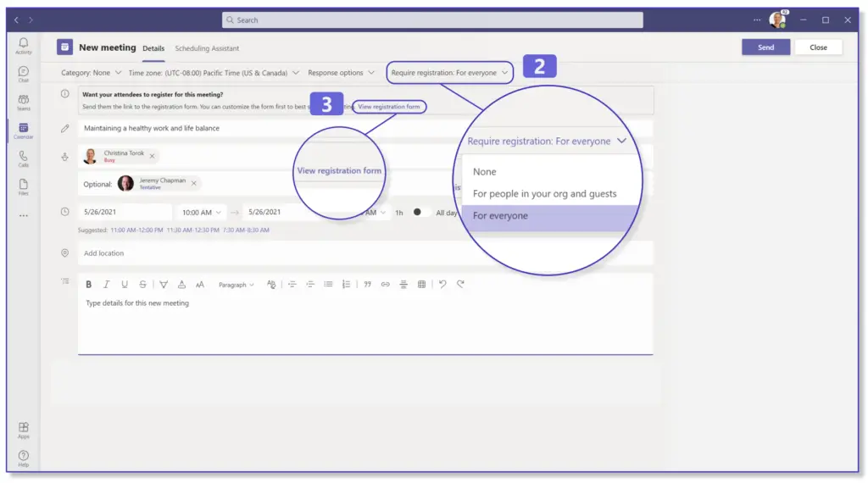Pick suggested time 7:30 AM-8:30 AM
868x483 pixels.
tap(247, 230)
